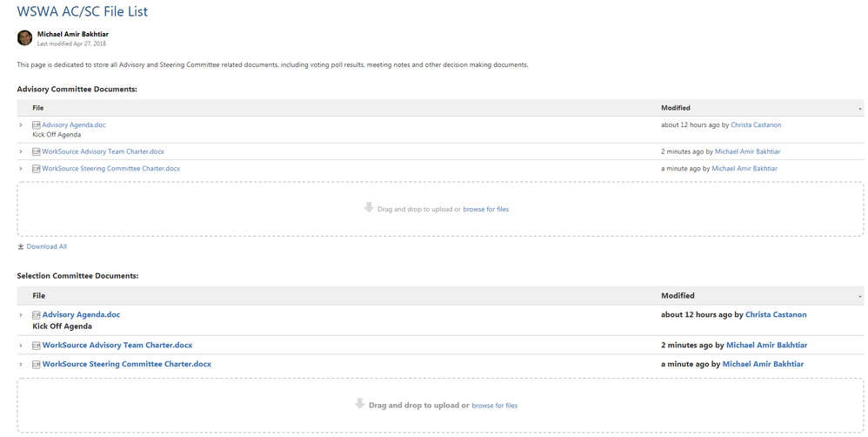Viewport: 868px width, 437px height.
Task: Click file icon of WorkSource Advisory Team Charter in Selection Committee
Action: point(36,346)
